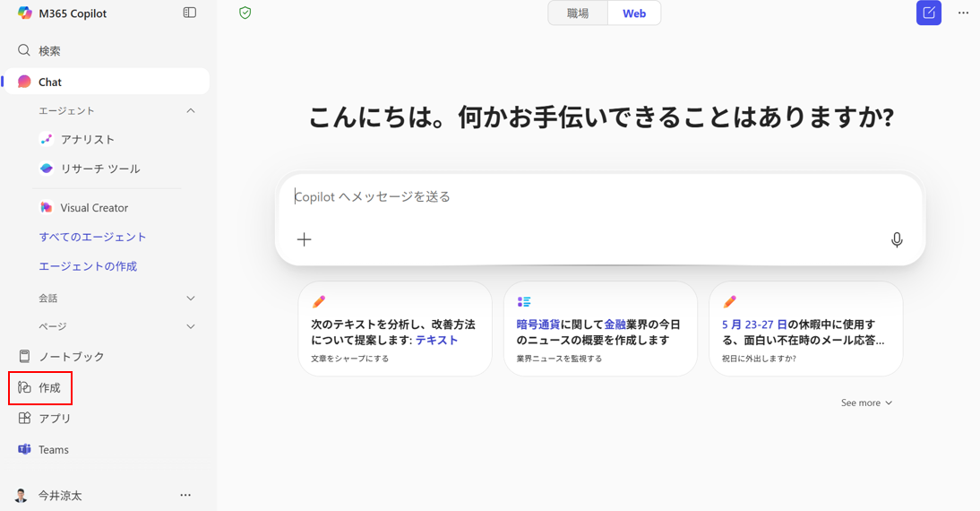The image size is (980, 511).
Task: Click the 今井涼太 account name
Action: [x=60, y=496]
